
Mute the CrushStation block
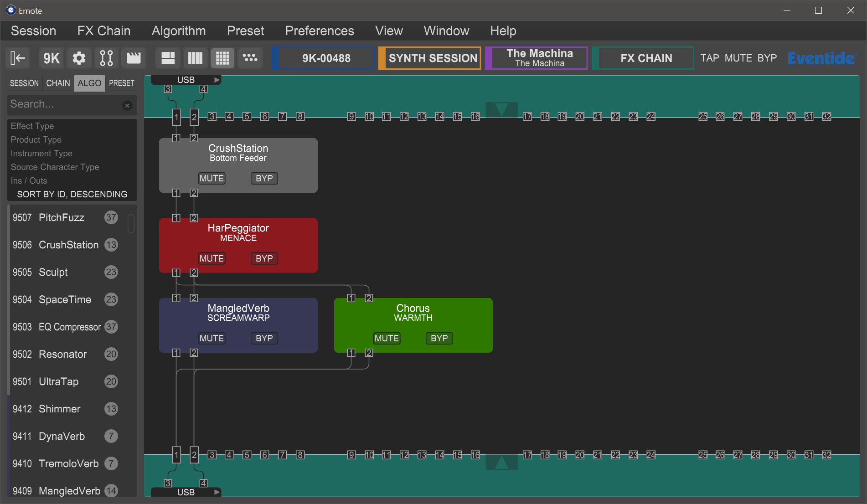[212, 178]
